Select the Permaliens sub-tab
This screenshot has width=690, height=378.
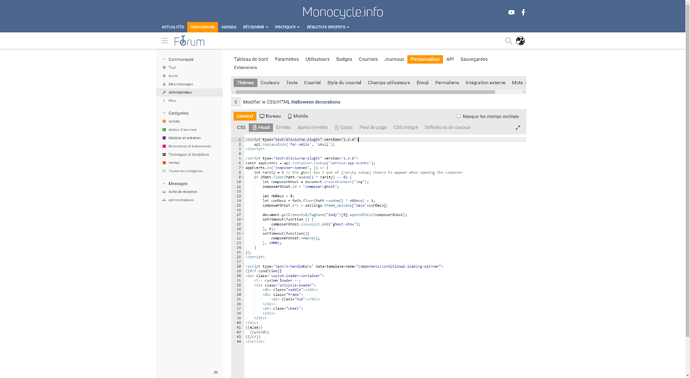click(x=447, y=83)
